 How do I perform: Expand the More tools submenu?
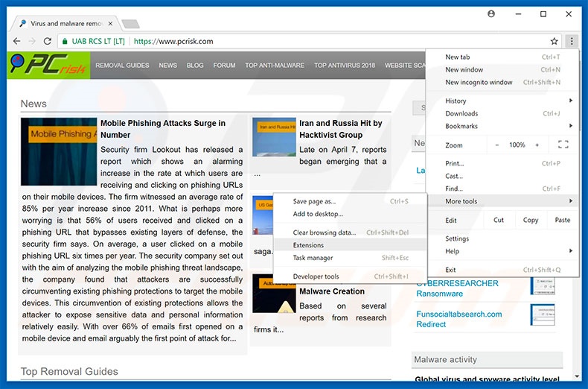[x=502, y=201]
